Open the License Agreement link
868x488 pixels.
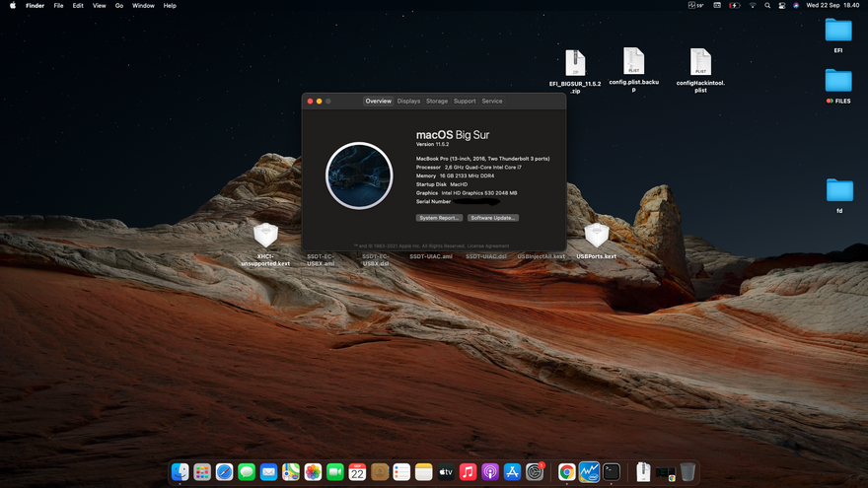click(488, 246)
